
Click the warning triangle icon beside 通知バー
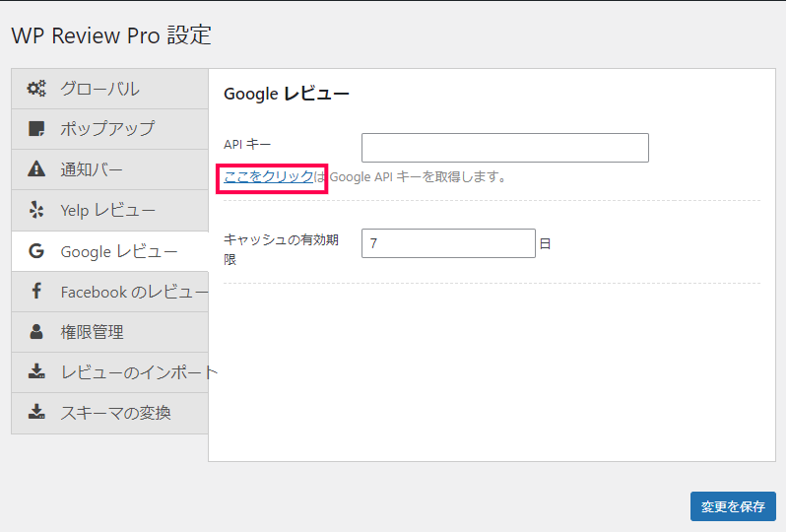pyautogui.click(x=36, y=168)
